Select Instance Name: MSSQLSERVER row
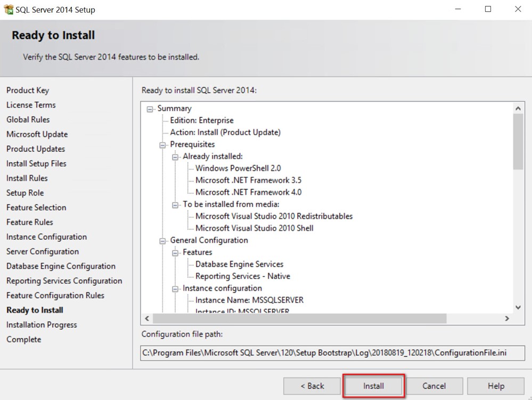The width and height of the screenshot is (532, 400). point(249,300)
